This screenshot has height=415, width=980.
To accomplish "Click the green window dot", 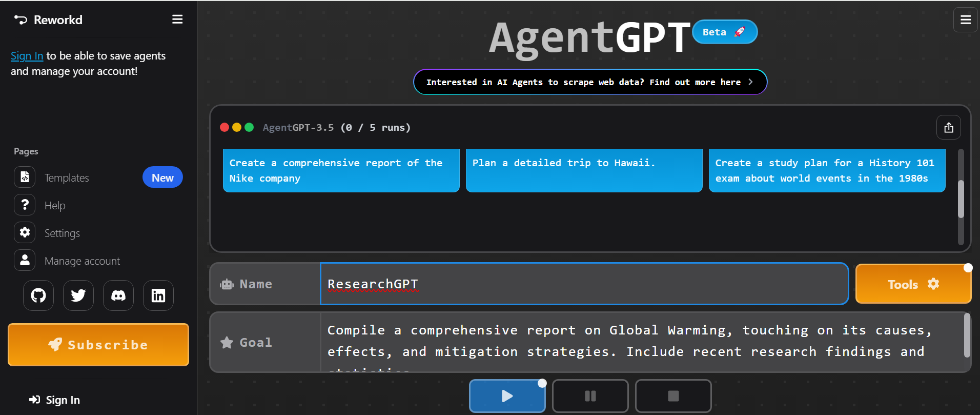I will [249, 127].
